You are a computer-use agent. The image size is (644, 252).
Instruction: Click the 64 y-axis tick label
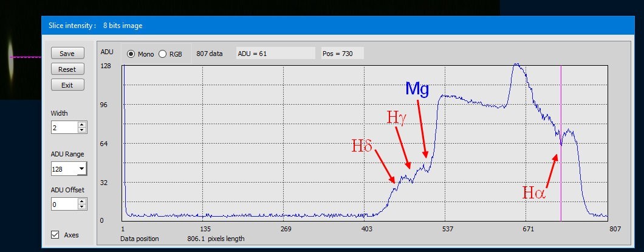point(104,144)
